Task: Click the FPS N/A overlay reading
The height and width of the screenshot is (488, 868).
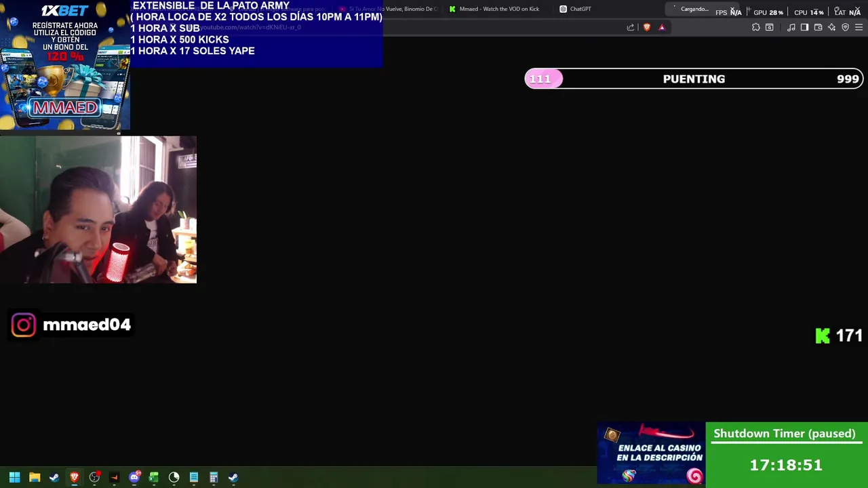Action: coord(728,12)
